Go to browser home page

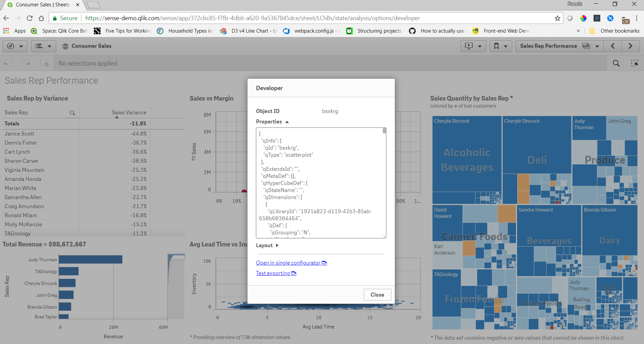[x=41, y=18]
